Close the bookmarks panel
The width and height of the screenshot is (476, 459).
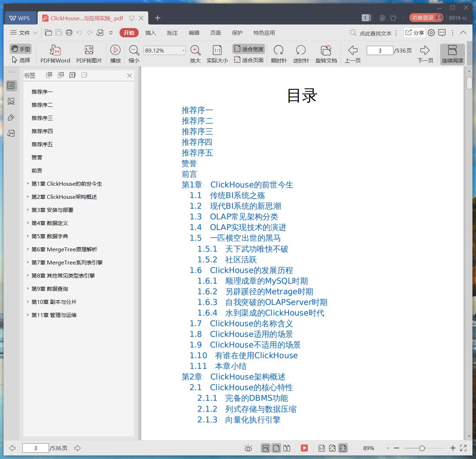(129, 75)
